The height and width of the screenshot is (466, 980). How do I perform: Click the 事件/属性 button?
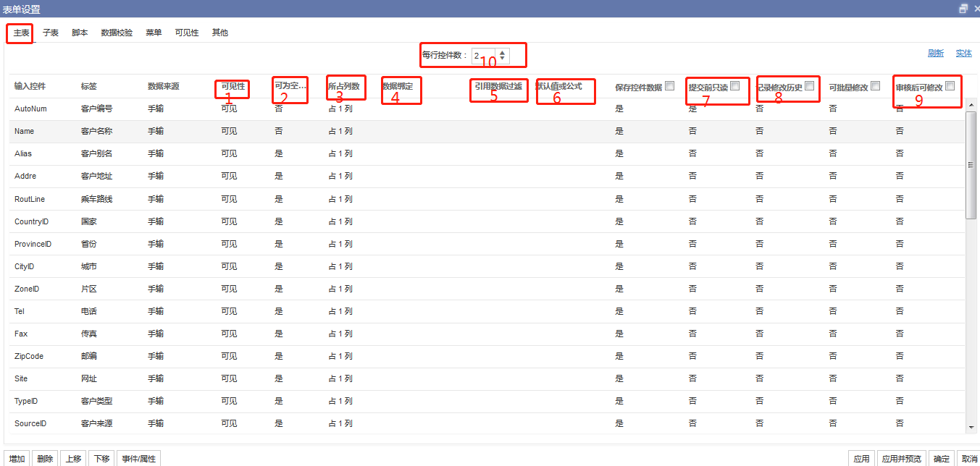point(138,459)
